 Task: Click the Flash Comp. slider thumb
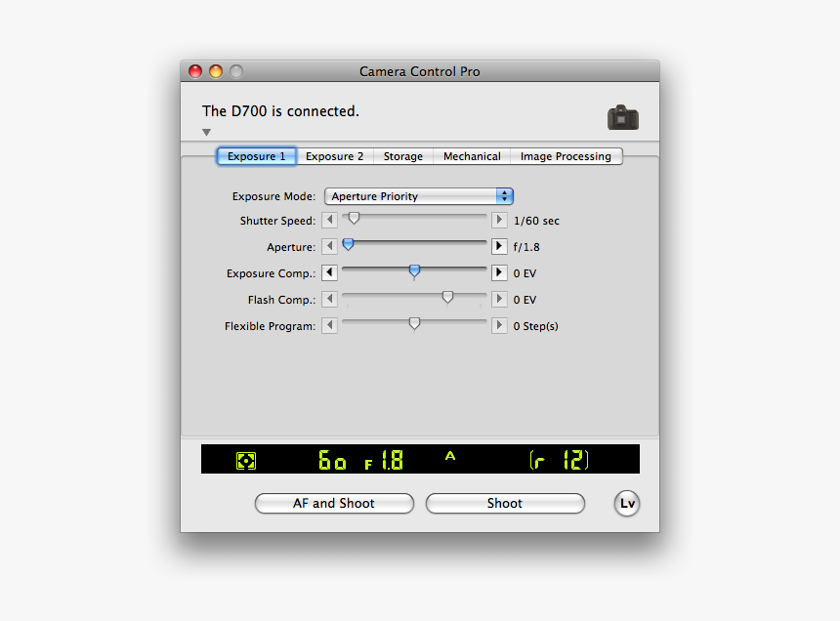click(x=447, y=297)
